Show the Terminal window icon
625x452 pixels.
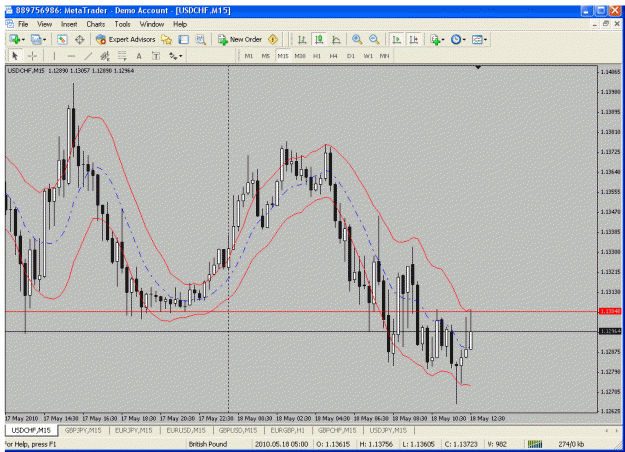[x=183, y=39]
